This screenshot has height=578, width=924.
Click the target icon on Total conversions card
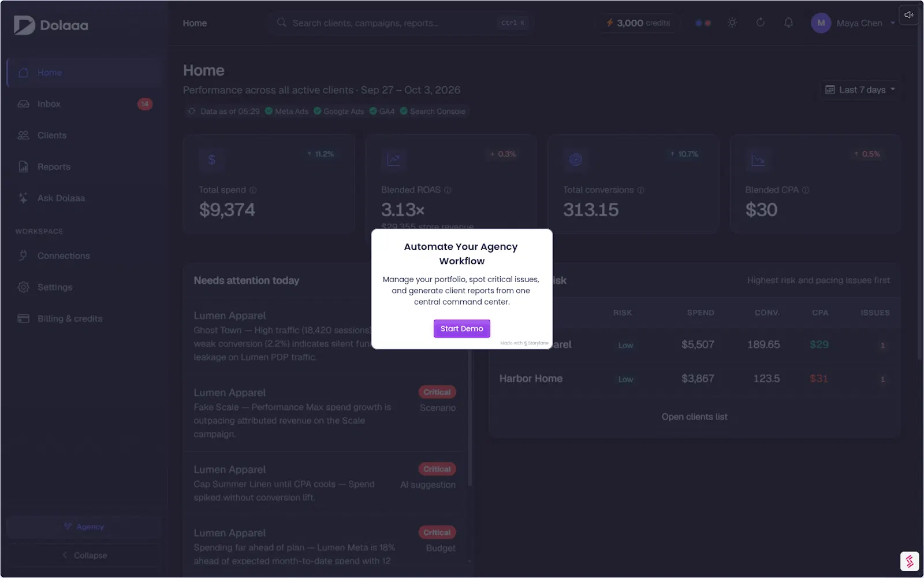coord(576,160)
